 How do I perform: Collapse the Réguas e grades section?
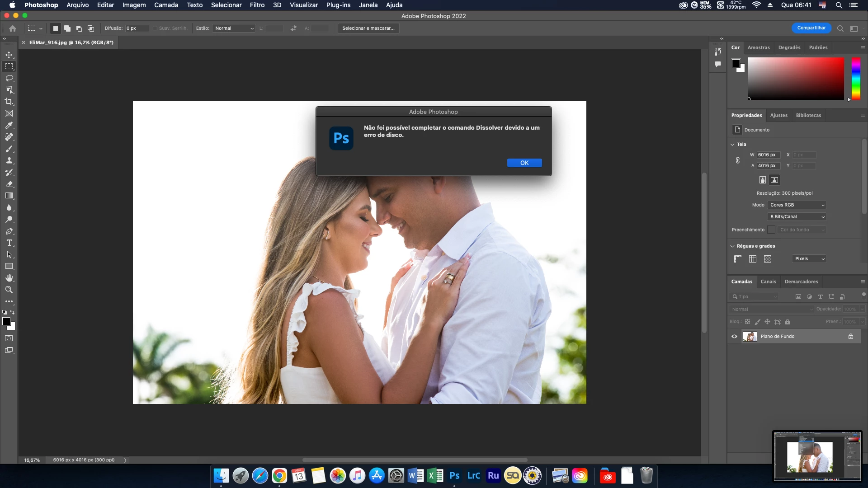732,246
